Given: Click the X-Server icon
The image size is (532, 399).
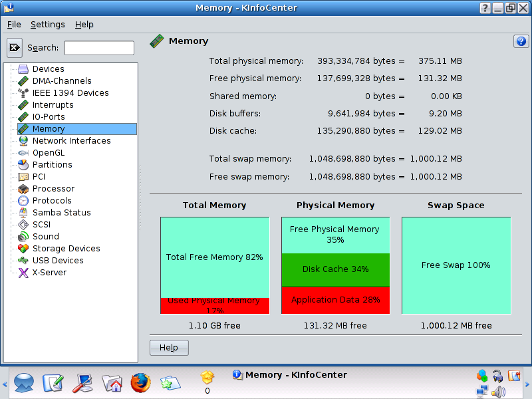Looking at the screenshot, I should point(23,273).
